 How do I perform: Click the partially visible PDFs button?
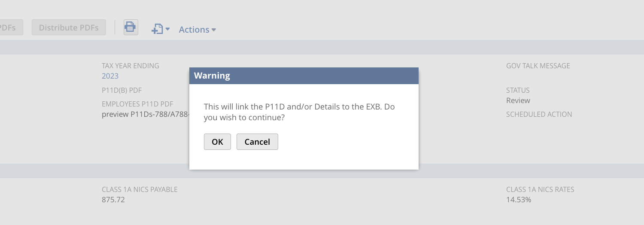point(11,27)
